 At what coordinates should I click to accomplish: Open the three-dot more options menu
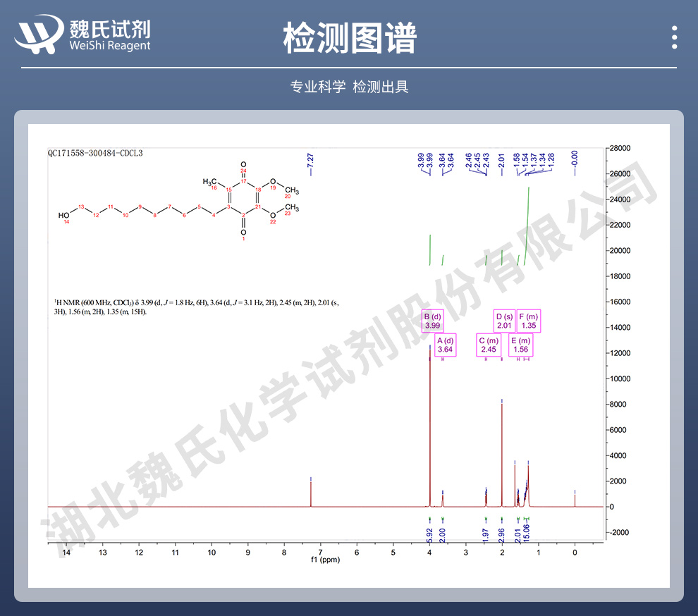[x=675, y=37]
